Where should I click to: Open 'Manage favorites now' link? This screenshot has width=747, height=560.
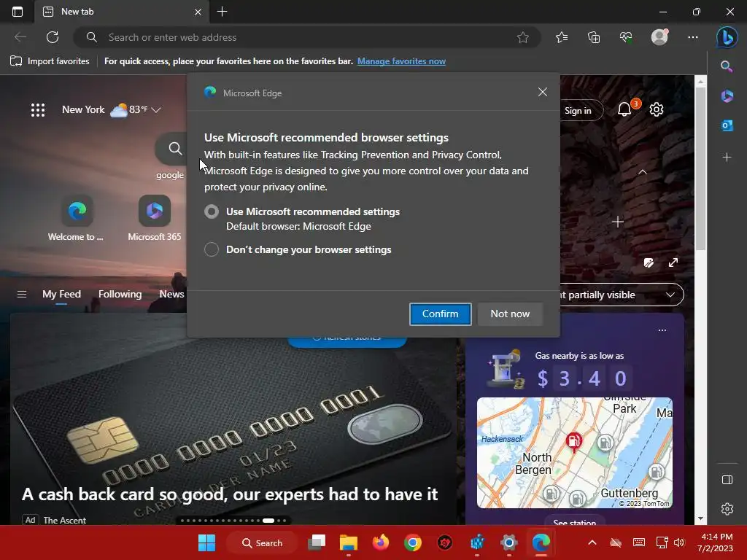(x=401, y=61)
